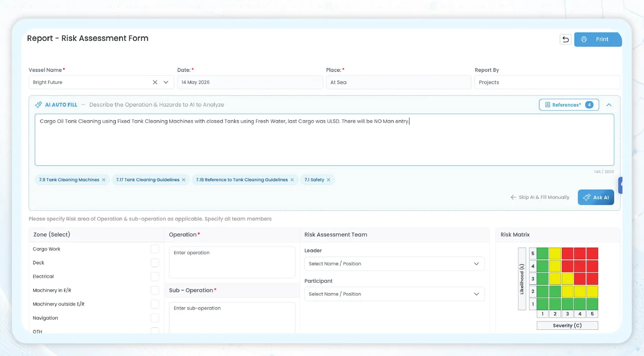Screen dimensions: 644x356
Task: Click the Enter sub-operation text box
Action: 232,317
